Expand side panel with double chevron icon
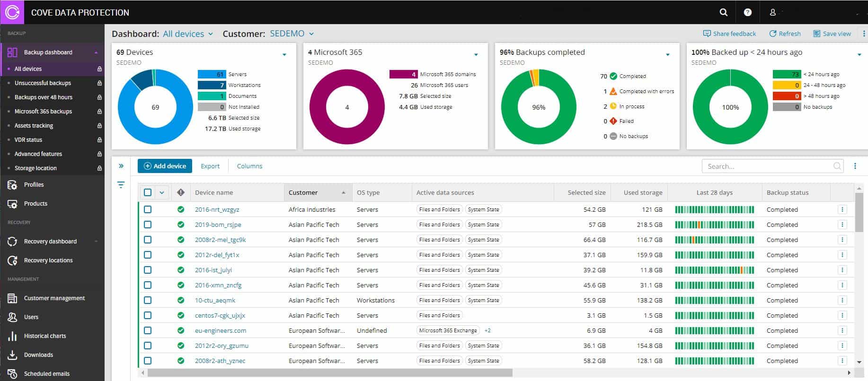The width and height of the screenshot is (868, 381). 121,166
